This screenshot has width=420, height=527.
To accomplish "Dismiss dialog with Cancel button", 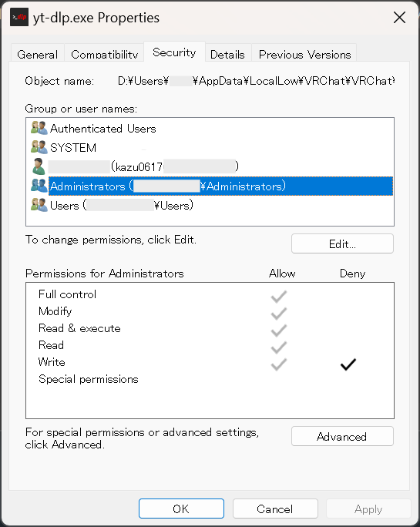I will pyautogui.click(x=275, y=509).
